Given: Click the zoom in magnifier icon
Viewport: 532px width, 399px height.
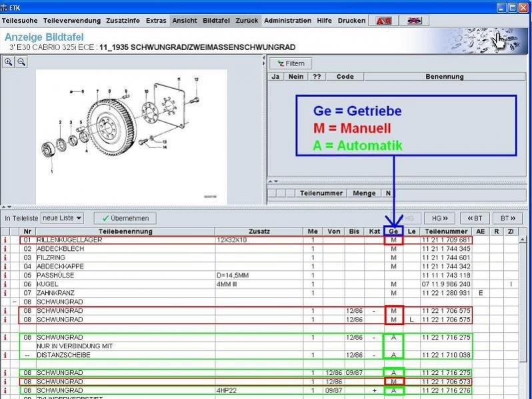Looking at the screenshot, I should point(9,61).
